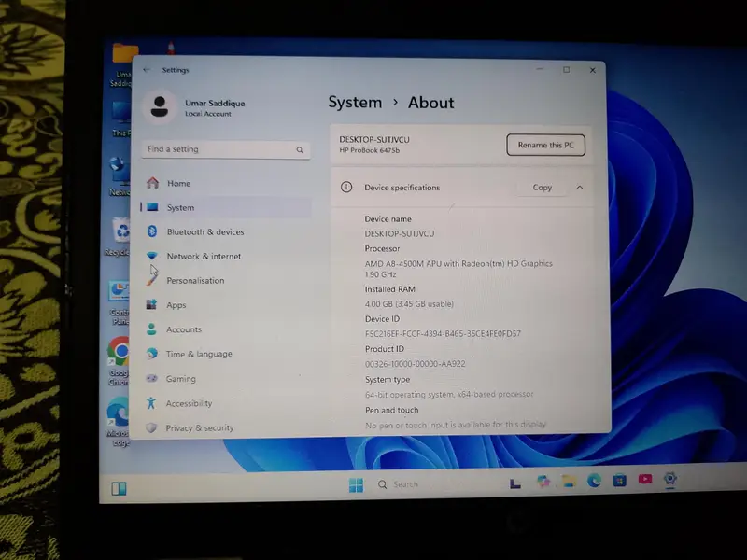
Task: Select System in the sidebar
Action: (x=180, y=208)
